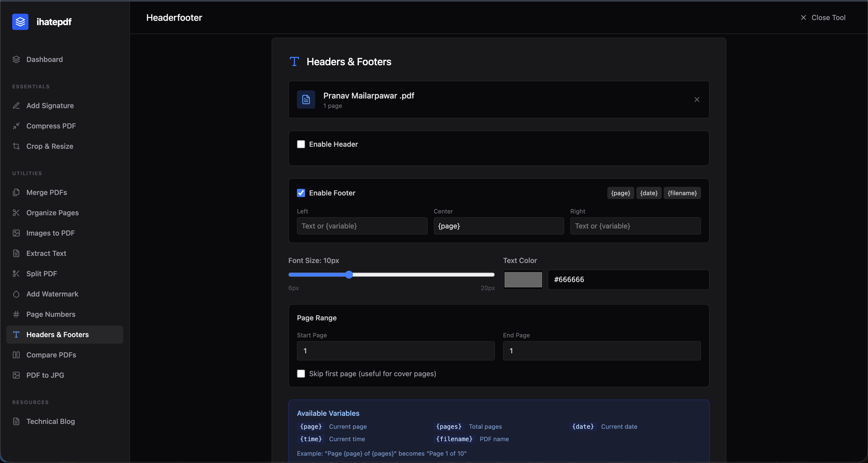The image size is (868, 463).
Task: Click the Page Numbers hash icon
Action: tap(16, 314)
